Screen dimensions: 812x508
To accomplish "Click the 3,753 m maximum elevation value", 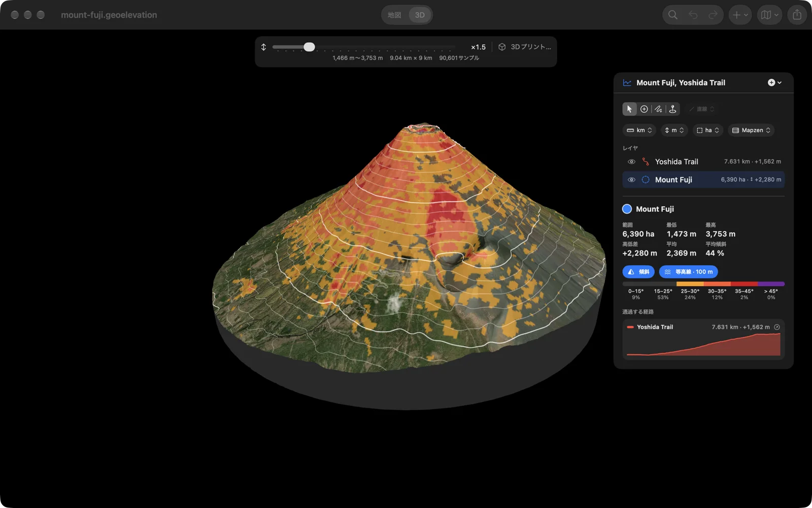I will [x=720, y=234].
